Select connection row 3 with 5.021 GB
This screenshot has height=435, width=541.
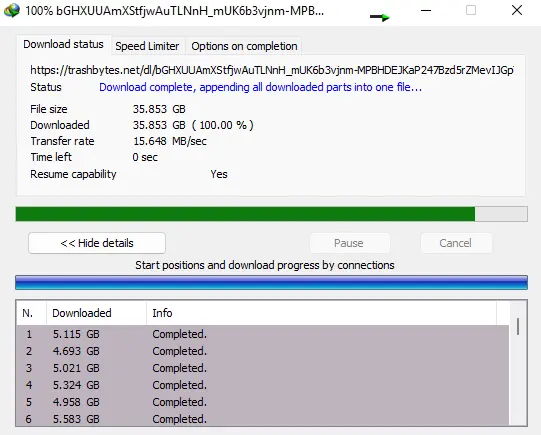pyautogui.click(x=263, y=368)
